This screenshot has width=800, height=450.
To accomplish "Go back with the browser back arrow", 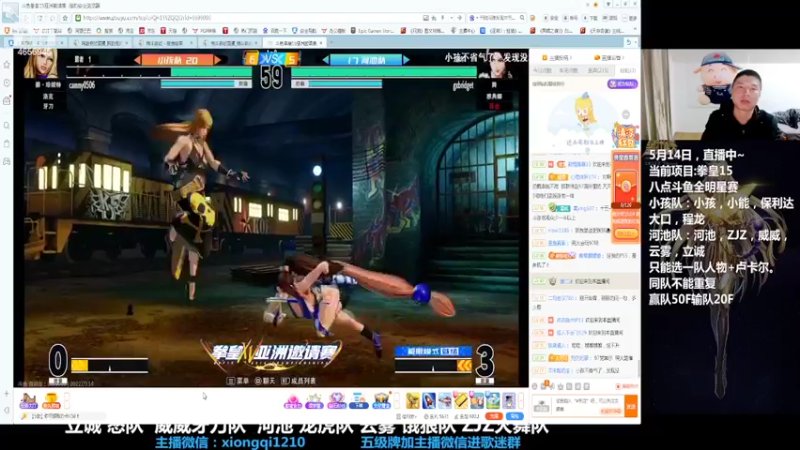I will [x=28, y=18].
